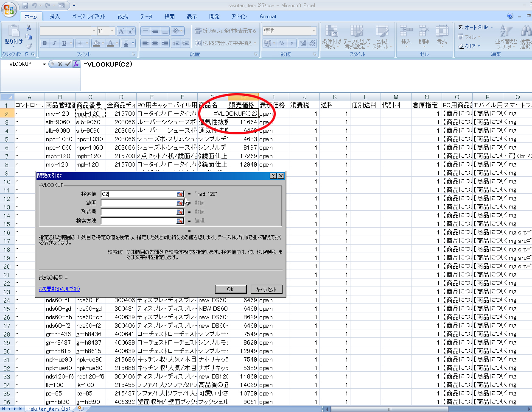Click into the 検索方法 input field
The image size is (532, 412).
(139, 221)
